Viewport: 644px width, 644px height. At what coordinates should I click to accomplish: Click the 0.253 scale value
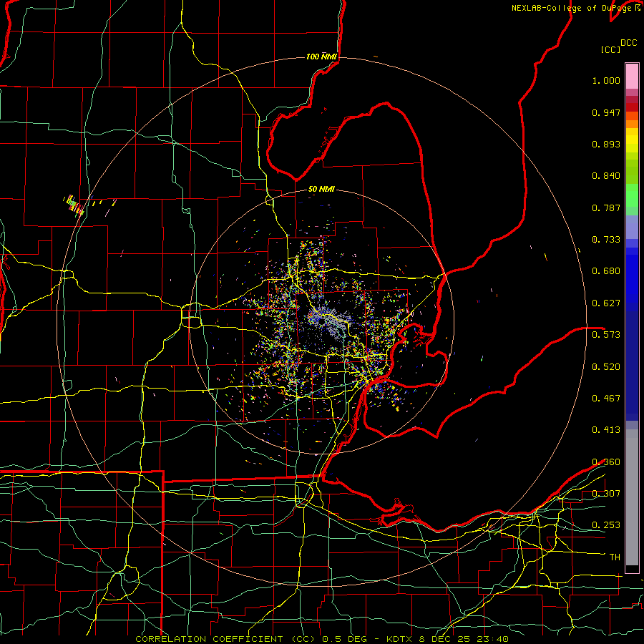tap(606, 525)
